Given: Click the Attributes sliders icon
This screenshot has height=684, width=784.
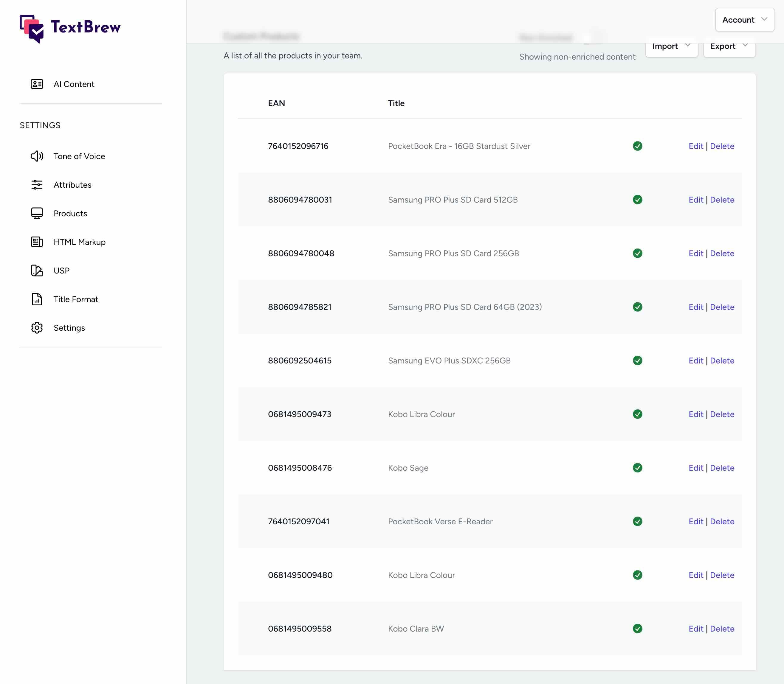Looking at the screenshot, I should (37, 185).
